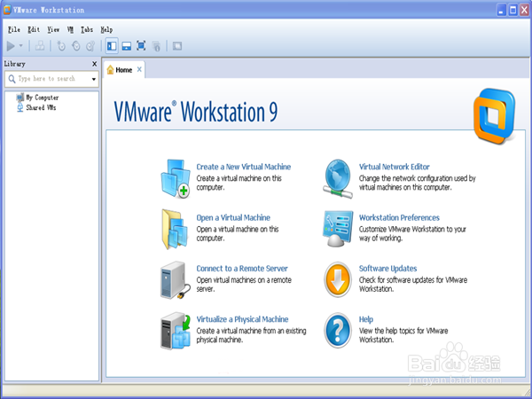Click the Take Snapshot toolbar icon

coord(61,46)
